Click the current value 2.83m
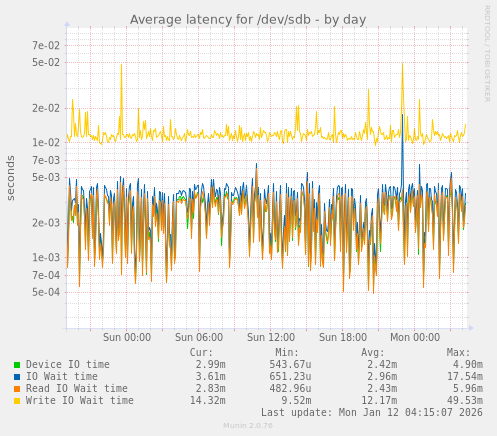This screenshot has width=497, height=436. pos(211,388)
